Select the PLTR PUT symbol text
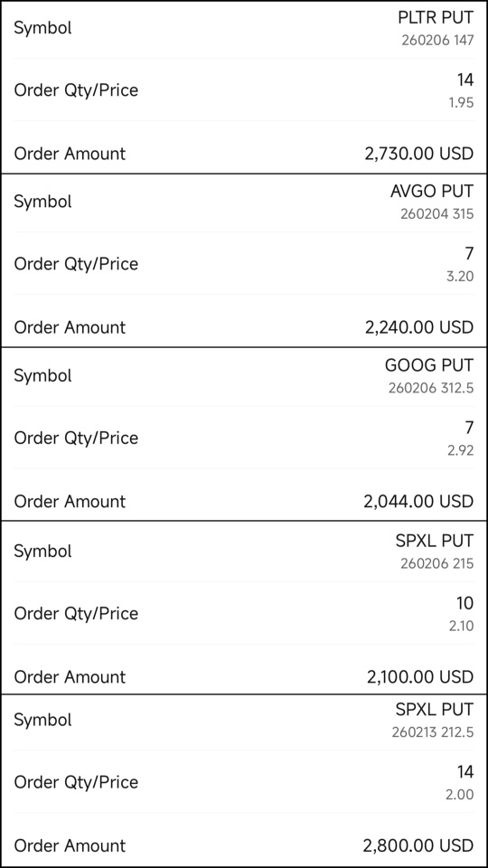The image size is (488, 868). click(436, 18)
